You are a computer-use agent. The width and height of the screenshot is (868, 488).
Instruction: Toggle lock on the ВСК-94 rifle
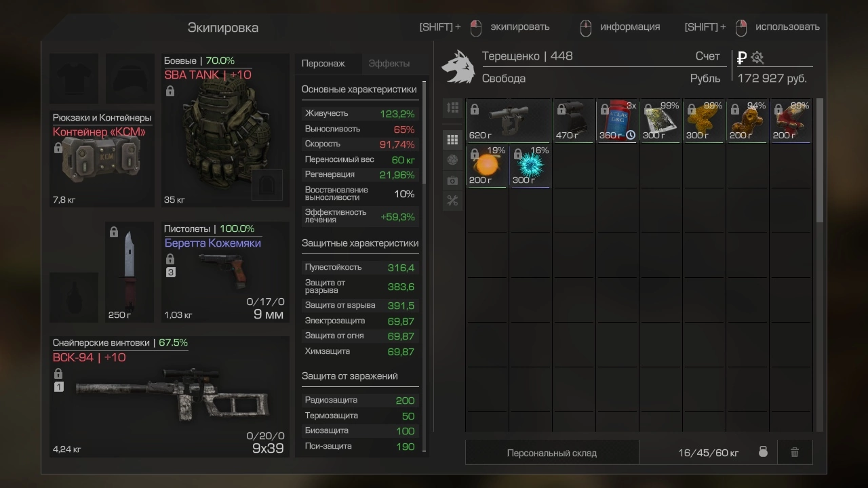[58, 374]
